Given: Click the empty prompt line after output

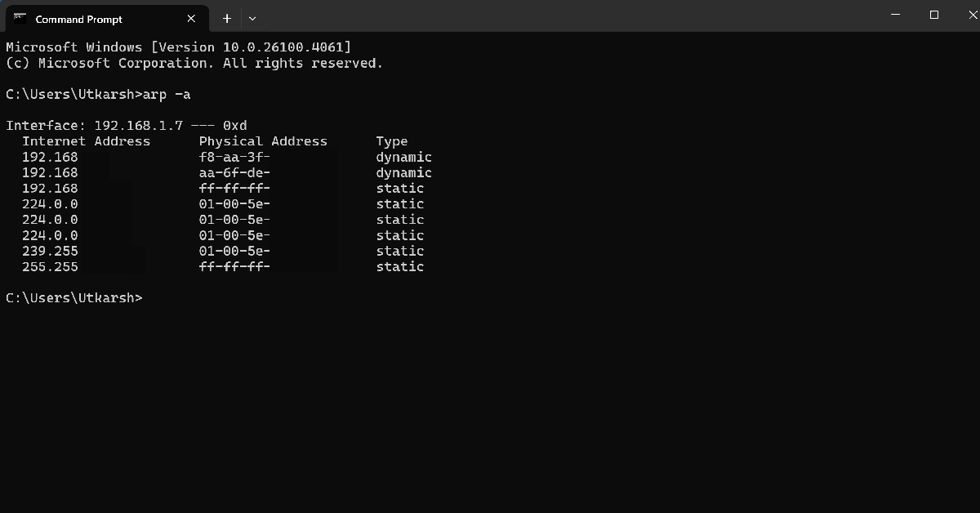Looking at the screenshot, I should [74, 298].
